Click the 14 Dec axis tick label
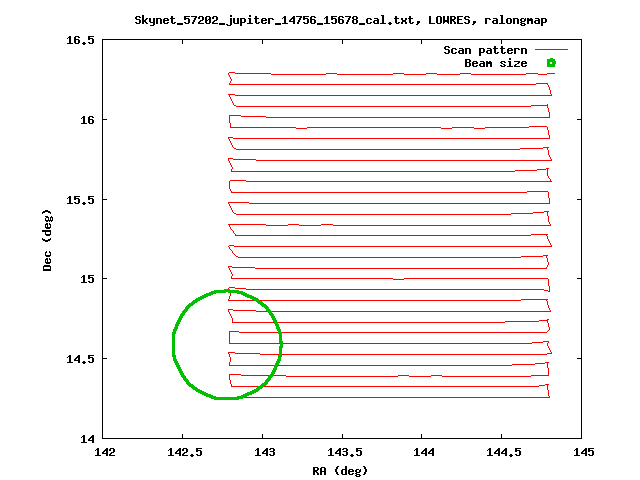 87,439
